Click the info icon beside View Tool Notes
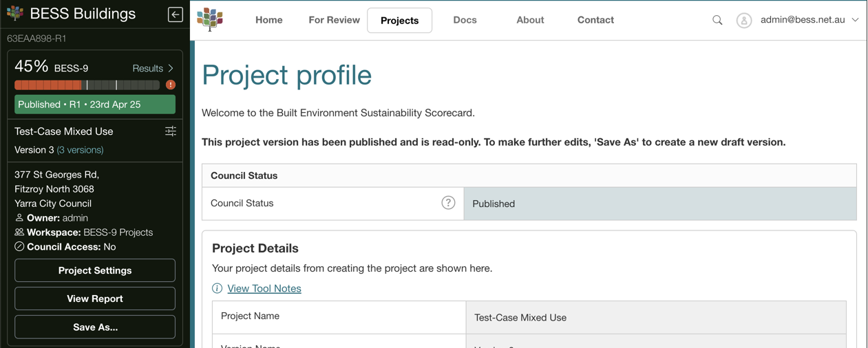Viewport: 868px width, 348px height. pos(218,288)
